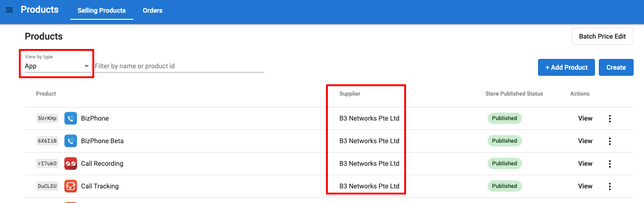Expand the View by type dropdown

point(57,63)
